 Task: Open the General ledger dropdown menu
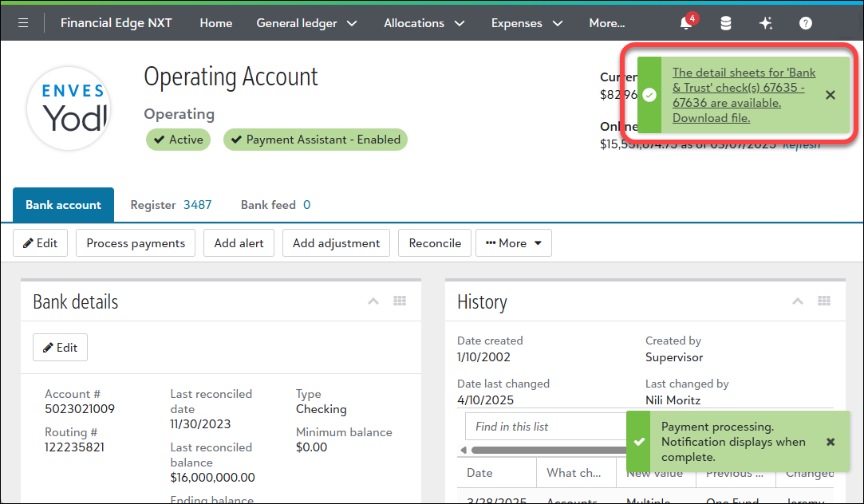(306, 23)
